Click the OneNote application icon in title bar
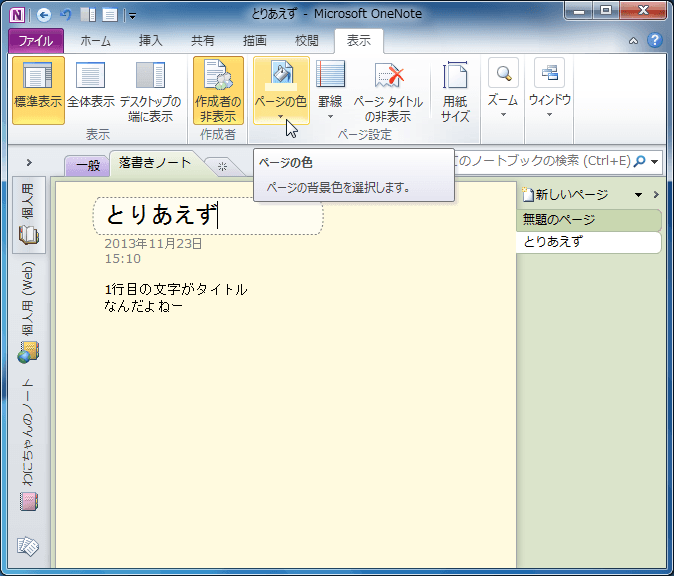Screen dimensions: 674x576 17,15
